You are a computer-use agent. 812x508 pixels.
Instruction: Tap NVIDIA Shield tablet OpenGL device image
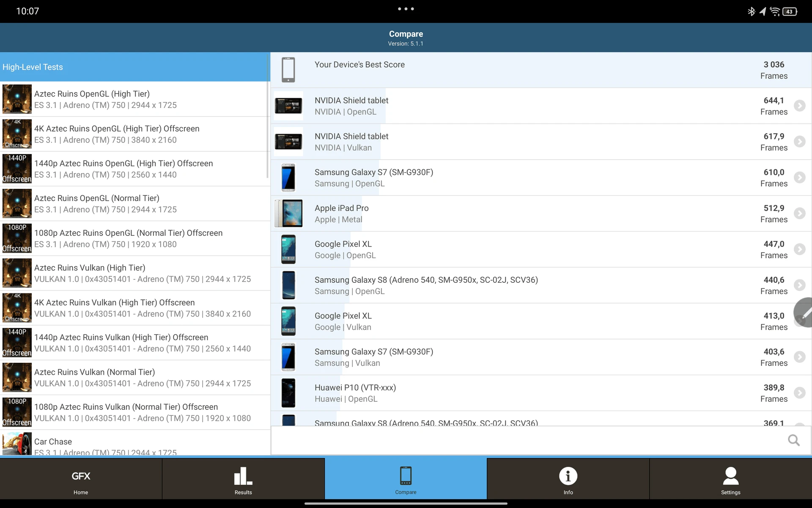click(288, 106)
